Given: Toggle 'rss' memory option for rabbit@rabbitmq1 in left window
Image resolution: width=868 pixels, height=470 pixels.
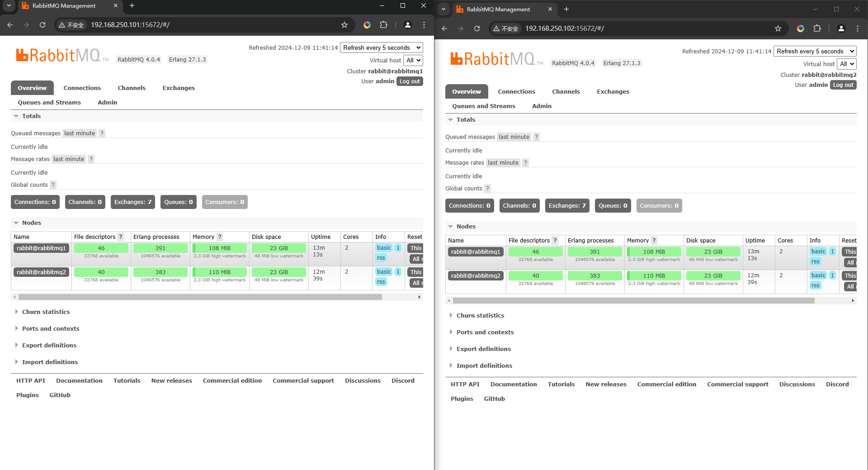Looking at the screenshot, I should click(x=381, y=258).
